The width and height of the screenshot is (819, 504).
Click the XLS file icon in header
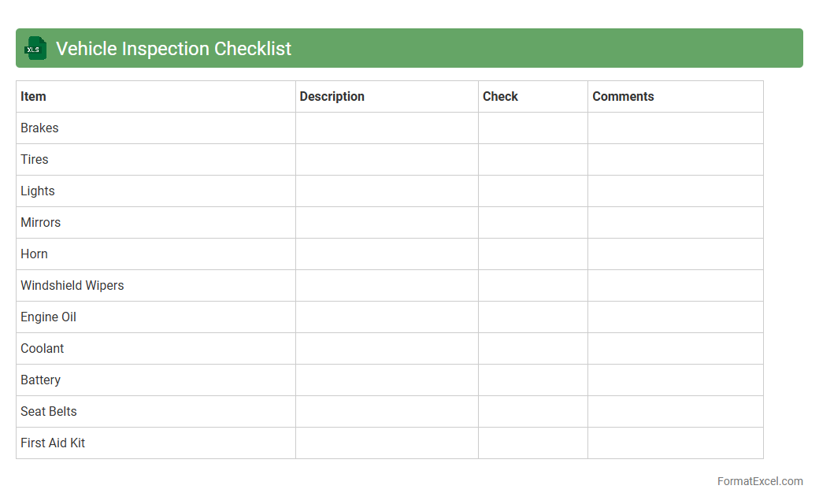pos(35,48)
